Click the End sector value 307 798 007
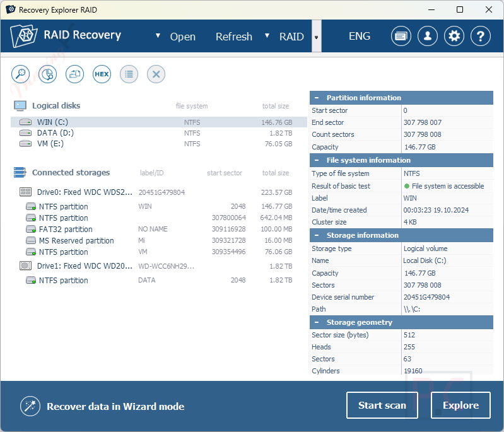504x432 pixels. pyautogui.click(x=423, y=122)
